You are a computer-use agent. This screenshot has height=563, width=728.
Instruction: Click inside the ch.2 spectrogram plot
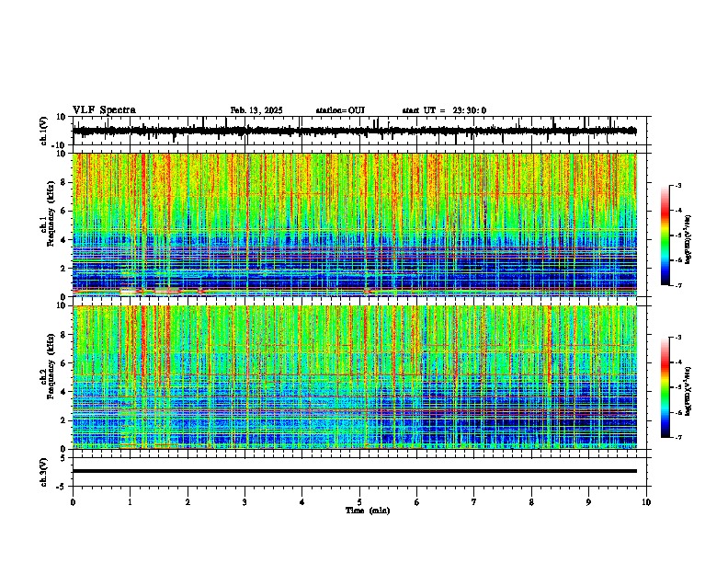pyautogui.click(x=355, y=377)
